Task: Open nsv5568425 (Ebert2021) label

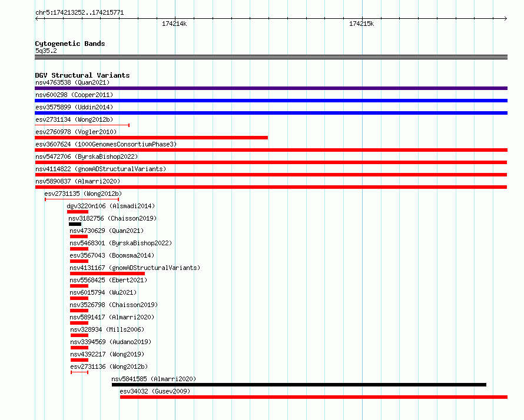Action: coord(108,280)
